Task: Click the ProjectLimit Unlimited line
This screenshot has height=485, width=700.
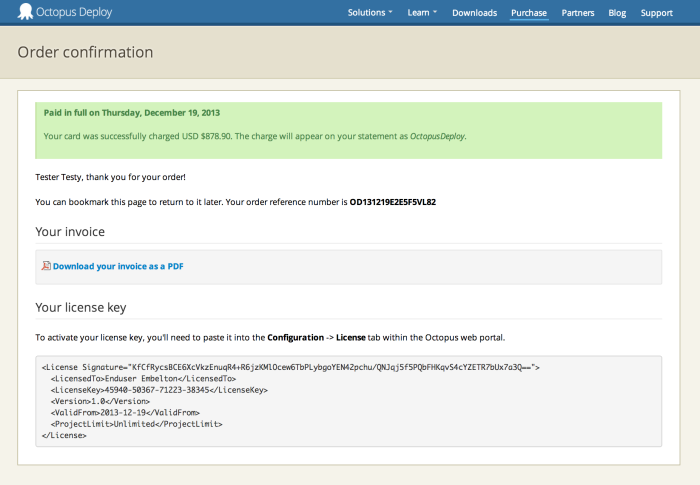Action: coord(136,424)
